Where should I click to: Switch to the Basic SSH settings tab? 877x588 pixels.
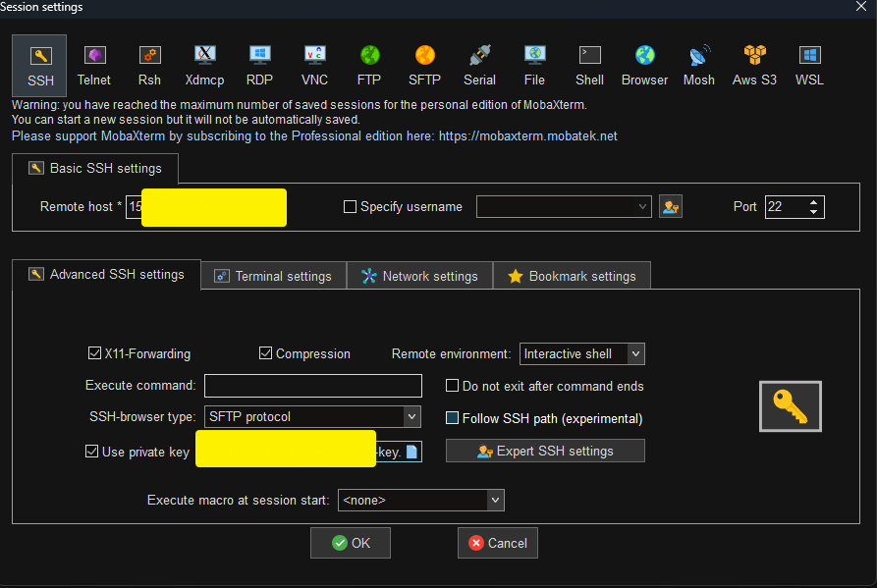[95, 168]
